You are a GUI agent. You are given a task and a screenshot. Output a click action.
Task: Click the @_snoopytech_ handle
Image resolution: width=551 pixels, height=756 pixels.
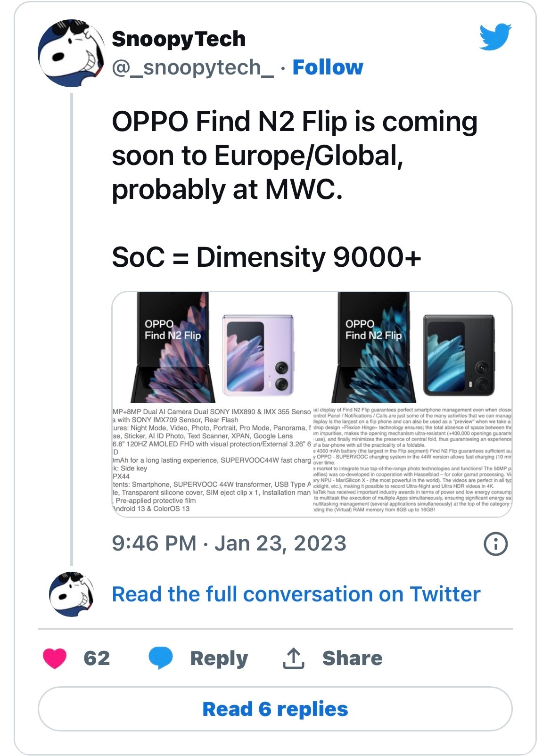(192, 67)
